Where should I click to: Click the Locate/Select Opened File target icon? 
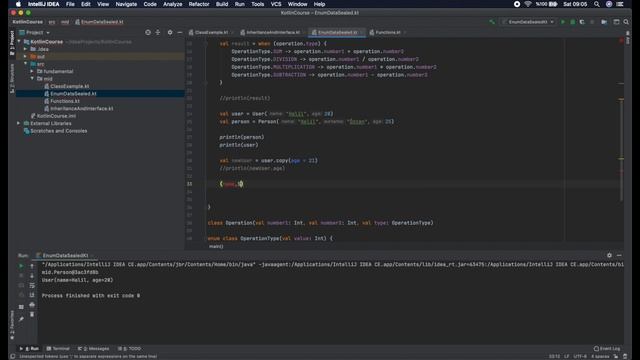(148, 32)
